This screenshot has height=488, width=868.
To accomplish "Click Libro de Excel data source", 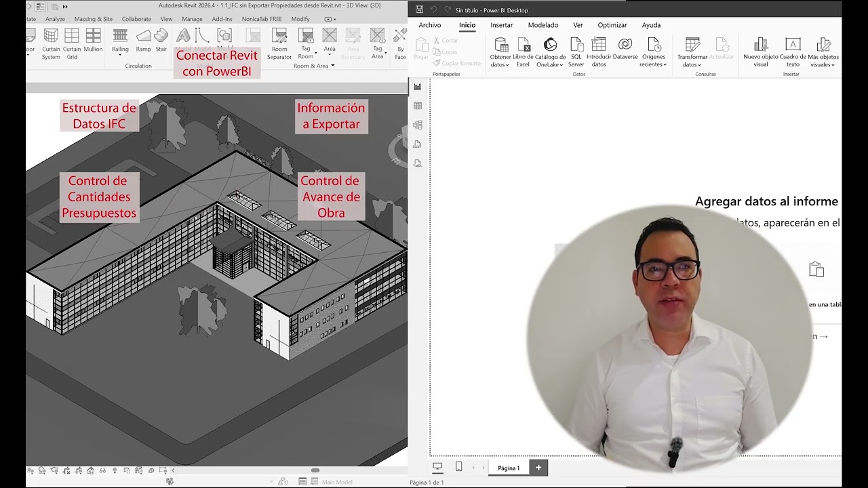I will pos(523,52).
